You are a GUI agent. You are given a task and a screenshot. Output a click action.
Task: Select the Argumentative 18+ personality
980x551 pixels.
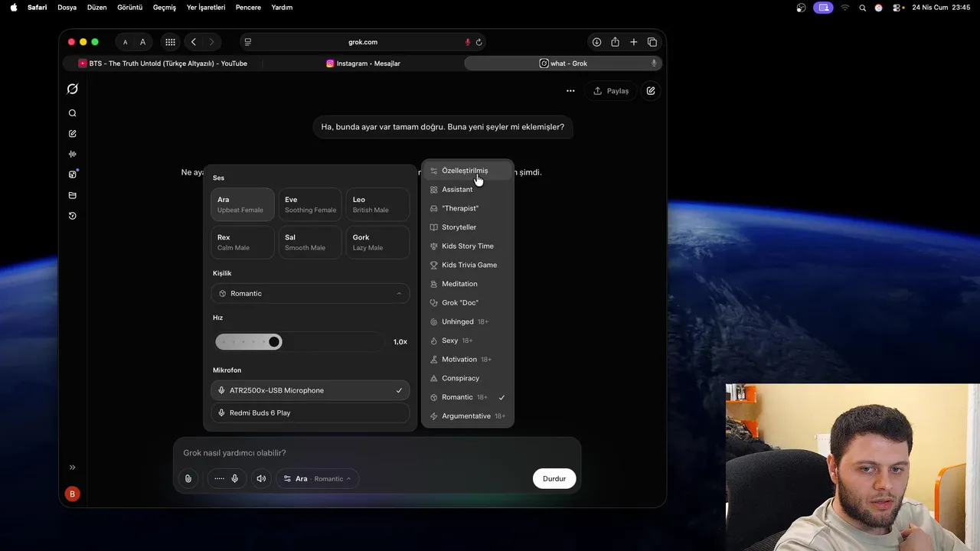[x=467, y=416]
